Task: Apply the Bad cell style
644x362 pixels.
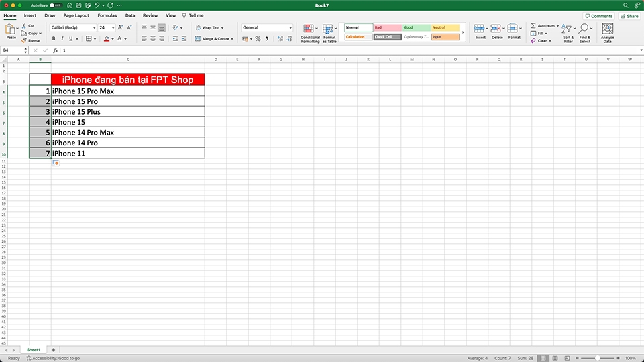Action: [x=387, y=27]
